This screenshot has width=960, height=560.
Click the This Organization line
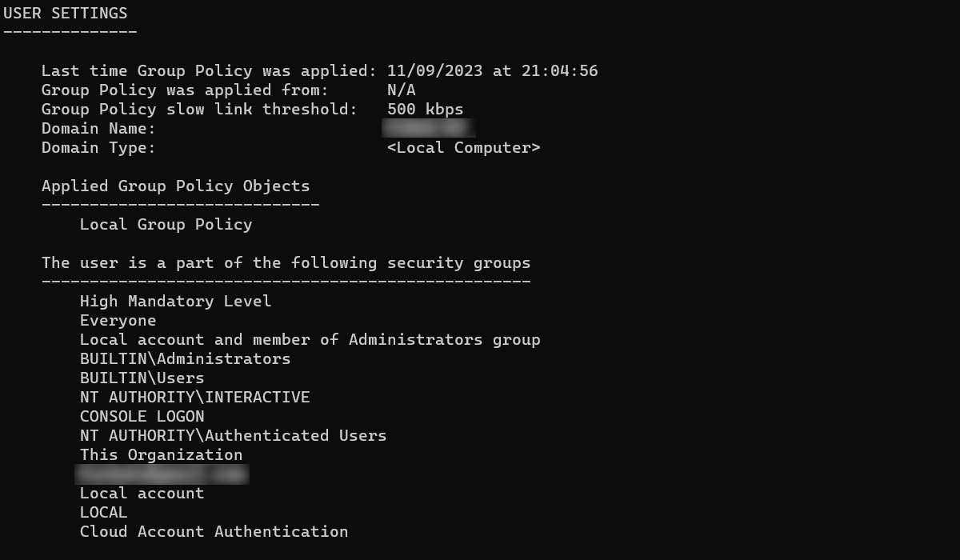click(161, 455)
